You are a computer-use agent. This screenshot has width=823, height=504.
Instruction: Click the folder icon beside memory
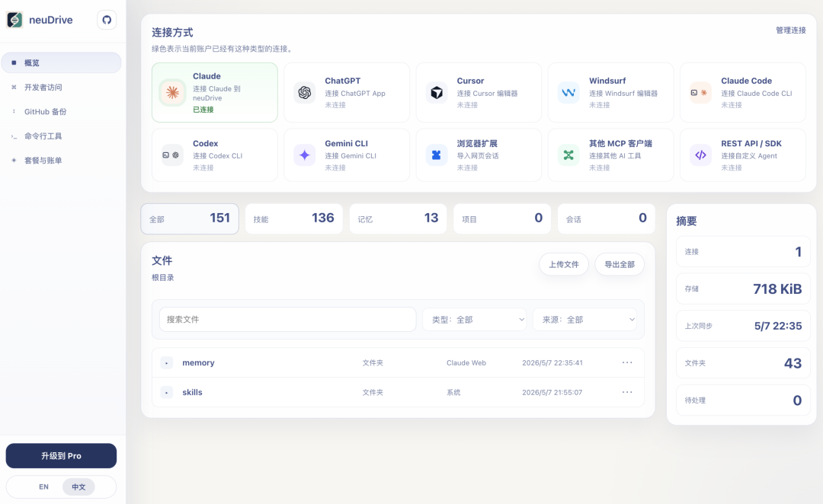pyautogui.click(x=167, y=363)
